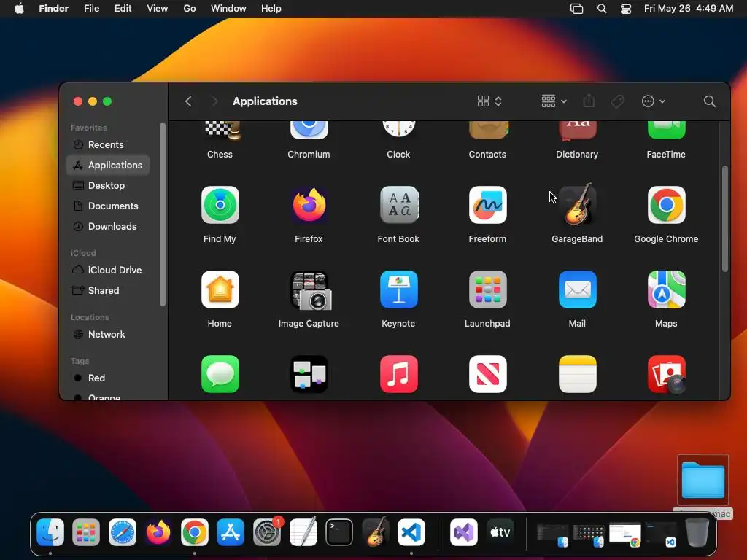Open Downloads in the sidebar
This screenshot has height=560, width=747.
(x=108, y=227)
